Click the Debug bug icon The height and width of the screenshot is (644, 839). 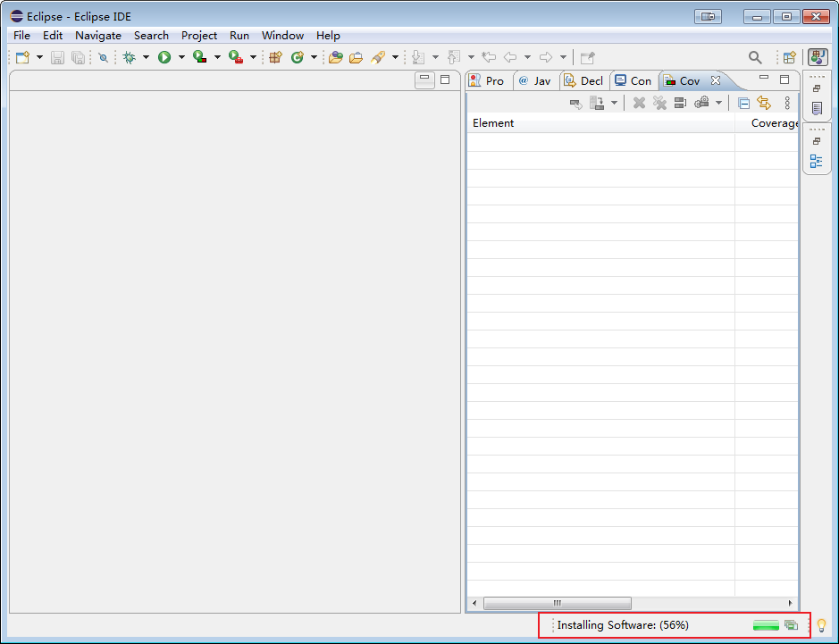coord(129,57)
